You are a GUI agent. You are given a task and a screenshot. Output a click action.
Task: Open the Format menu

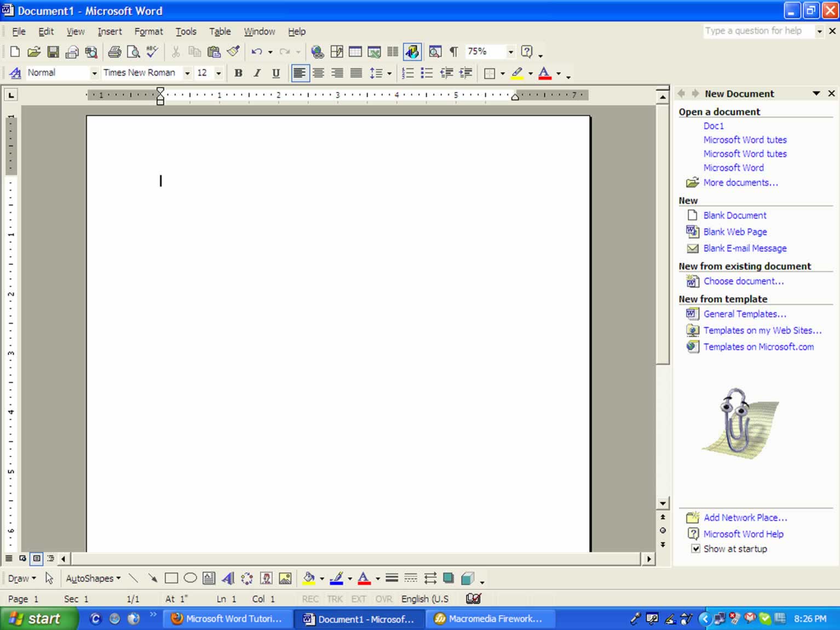click(148, 31)
